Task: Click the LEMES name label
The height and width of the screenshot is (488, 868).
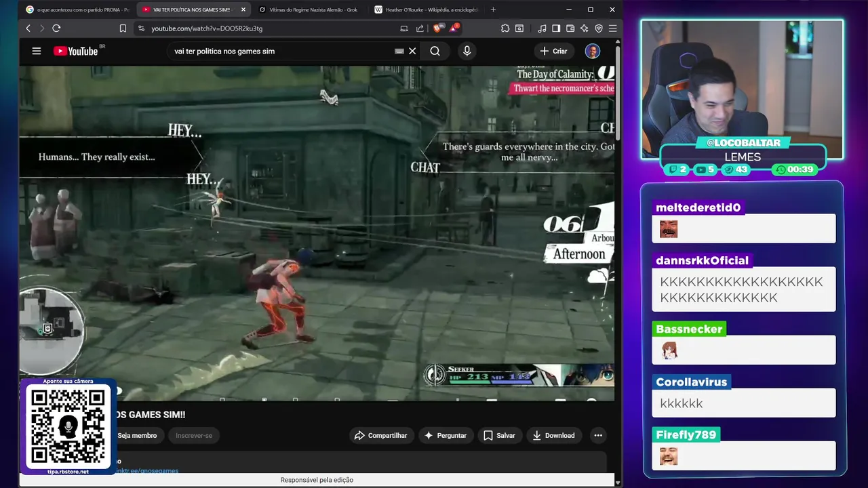Action: tap(743, 157)
